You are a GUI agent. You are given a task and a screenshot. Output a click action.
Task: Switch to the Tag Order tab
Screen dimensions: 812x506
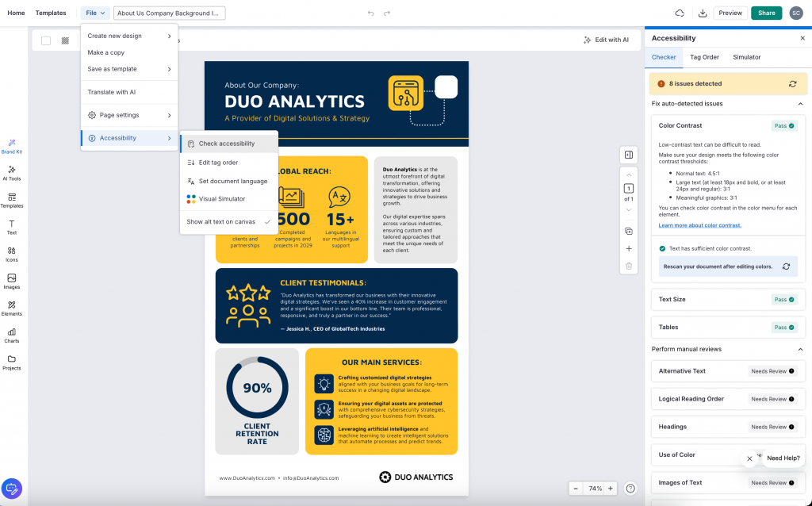coord(704,57)
